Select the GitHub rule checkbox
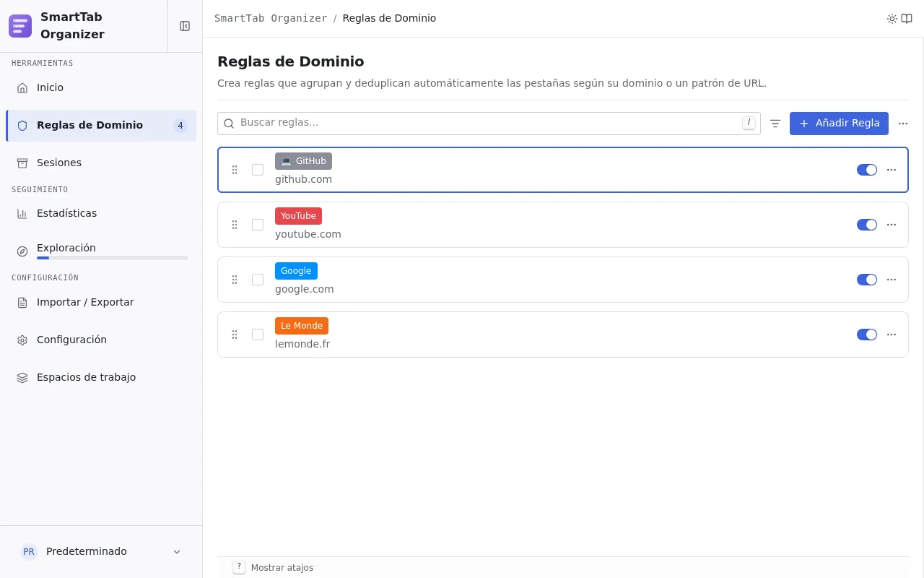924x578 pixels. 258,170
